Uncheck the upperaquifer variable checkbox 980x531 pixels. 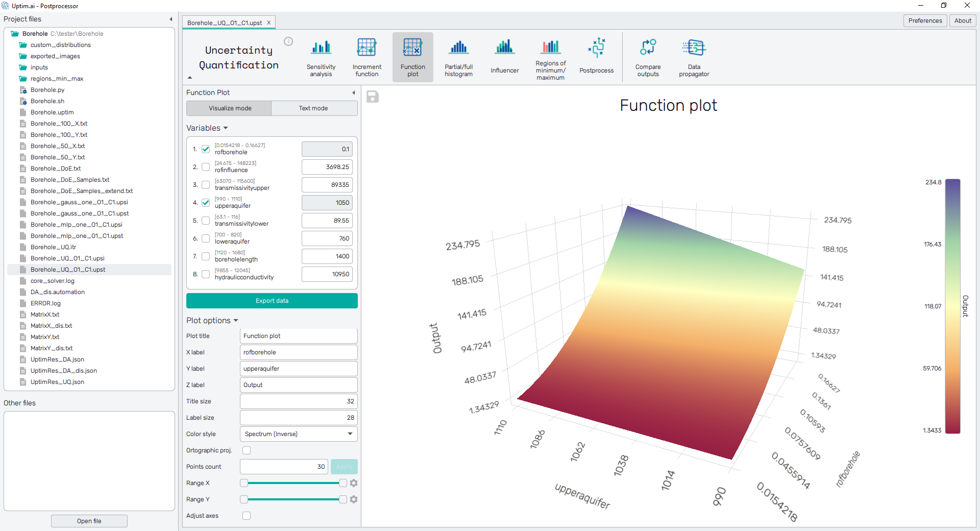tap(206, 203)
